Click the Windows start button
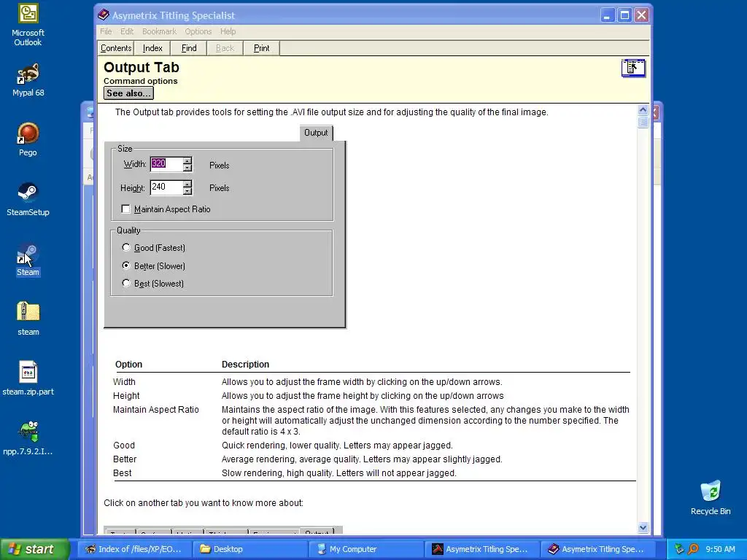 click(x=34, y=549)
